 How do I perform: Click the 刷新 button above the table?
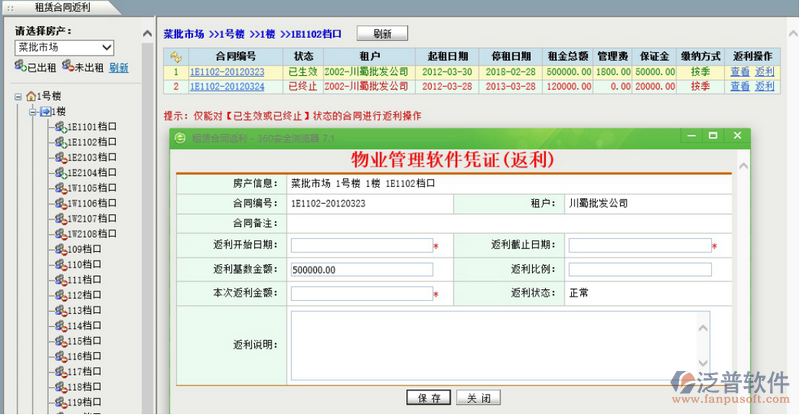click(x=382, y=34)
